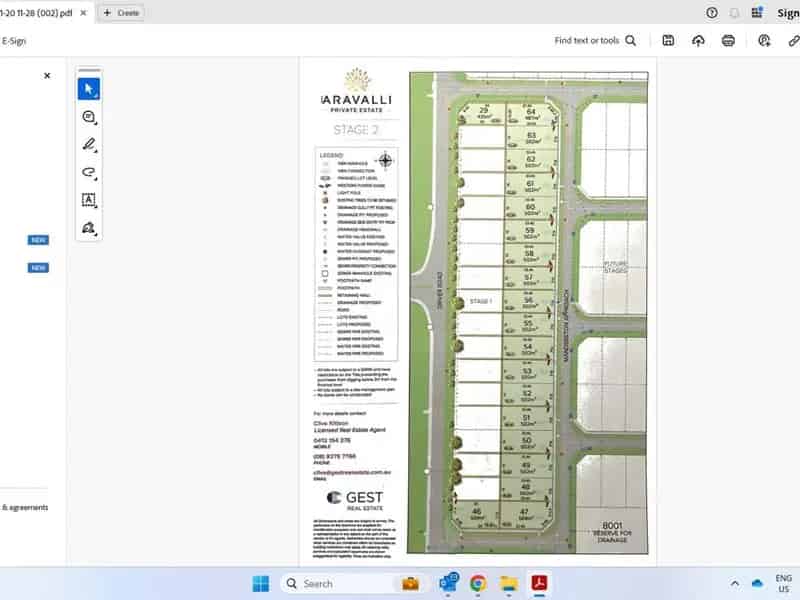Click the GEST Real Estate logo
This screenshot has width=800, height=600.
pyautogui.click(x=355, y=500)
